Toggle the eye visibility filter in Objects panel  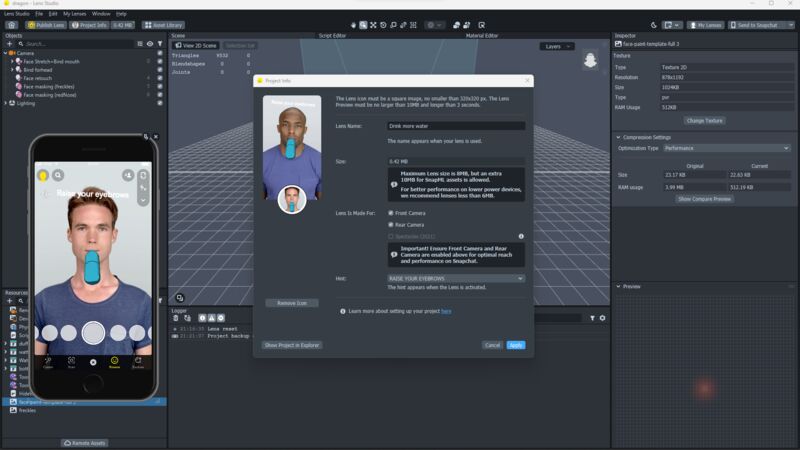pyautogui.click(x=150, y=44)
